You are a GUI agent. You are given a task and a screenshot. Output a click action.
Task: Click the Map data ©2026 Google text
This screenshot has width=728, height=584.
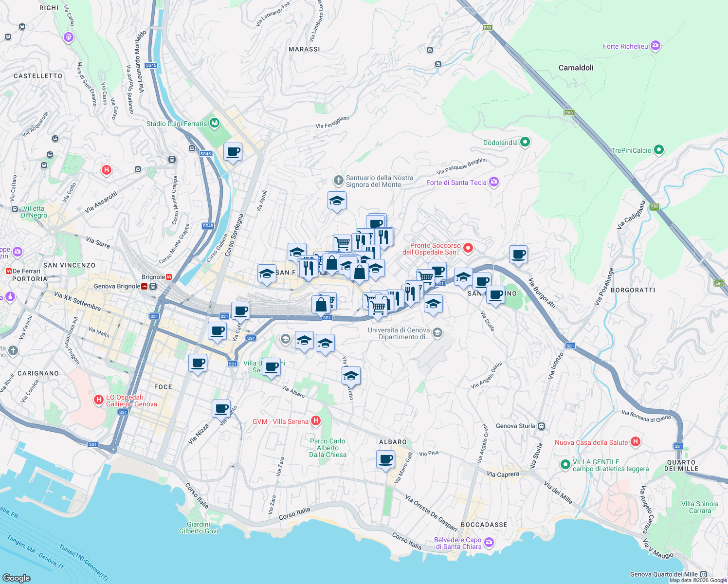tap(698, 580)
